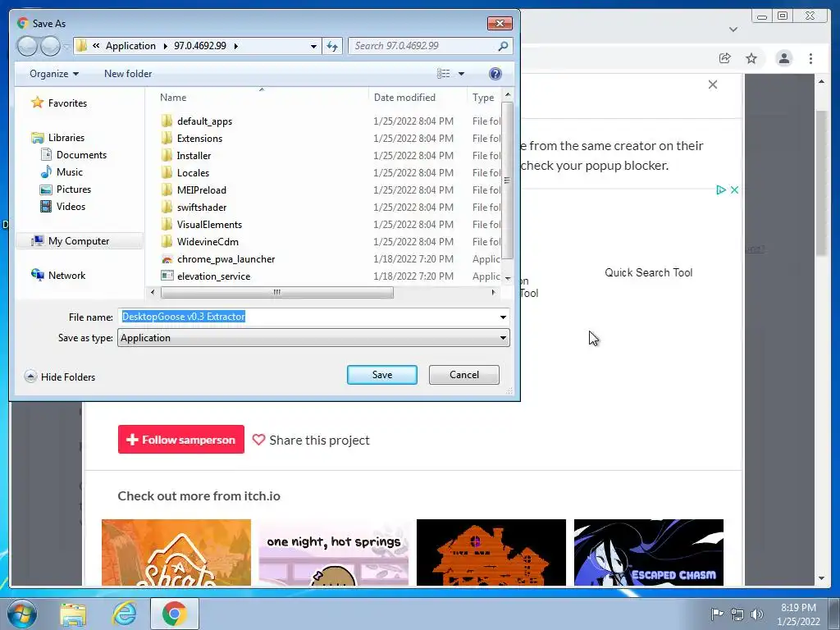This screenshot has height=630, width=840.
Task: Select the WidevineCdm folder
Action: (x=208, y=242)
